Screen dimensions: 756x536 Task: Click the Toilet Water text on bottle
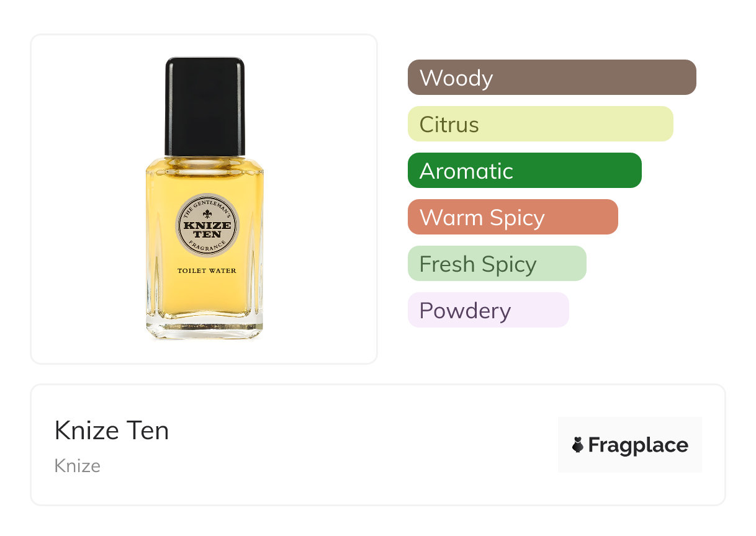[207, 271]
